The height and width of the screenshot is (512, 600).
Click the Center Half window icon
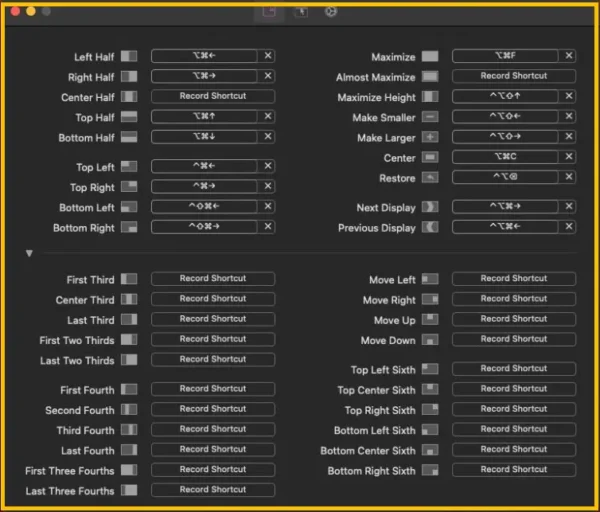pos(129,96)
